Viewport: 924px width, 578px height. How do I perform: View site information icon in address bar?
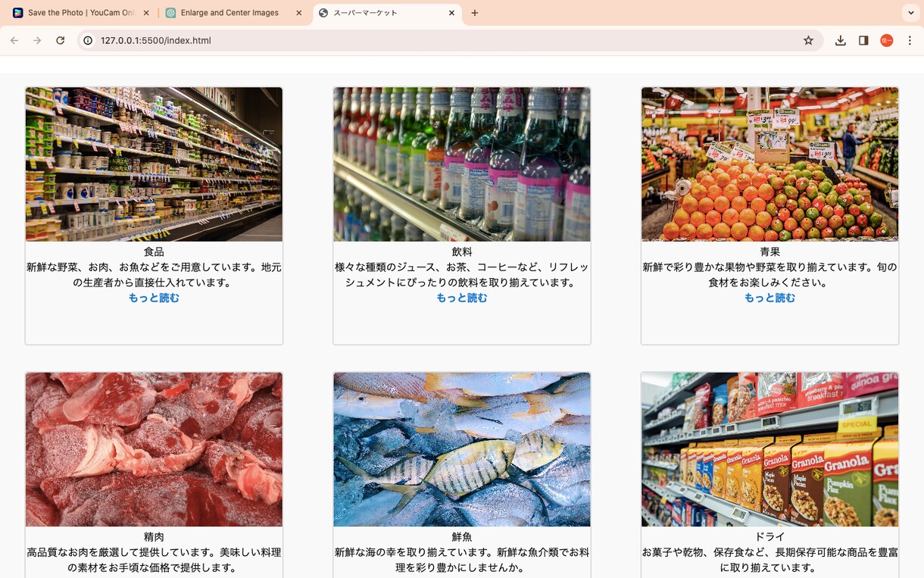click(88, 40)
